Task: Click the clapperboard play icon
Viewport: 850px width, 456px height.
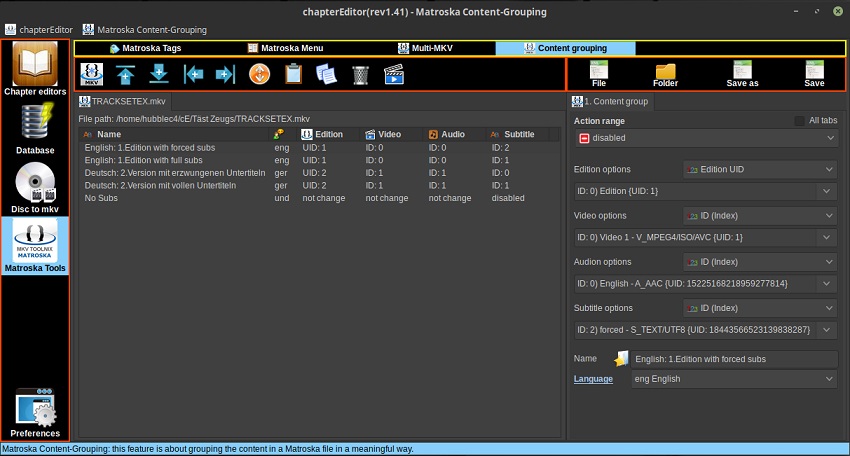Action: tap(394, 74)
